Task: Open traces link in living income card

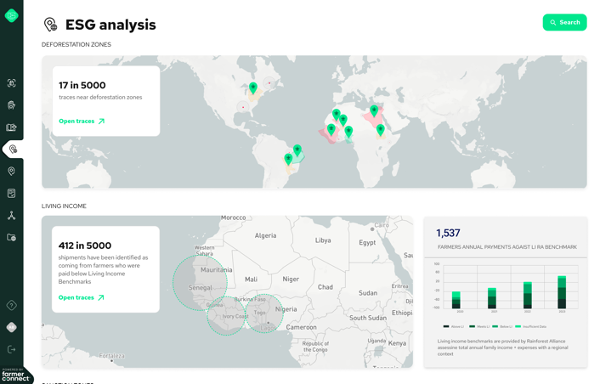Action: tap(81, 297)
